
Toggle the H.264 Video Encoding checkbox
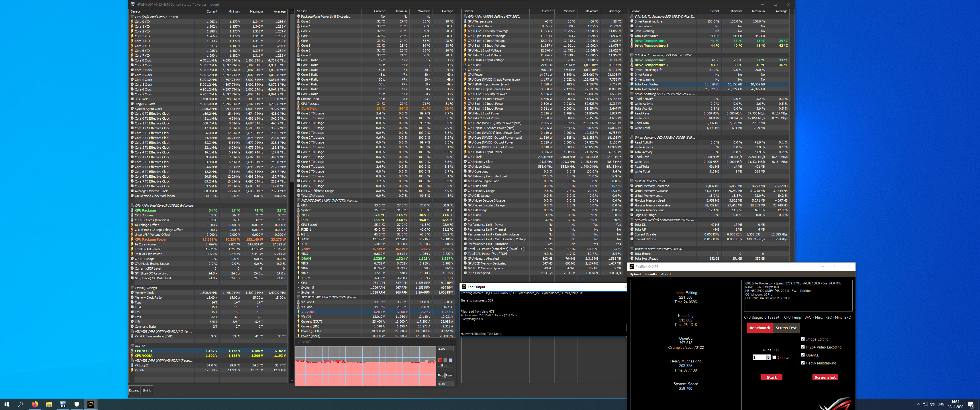click(x=803, y=347)
